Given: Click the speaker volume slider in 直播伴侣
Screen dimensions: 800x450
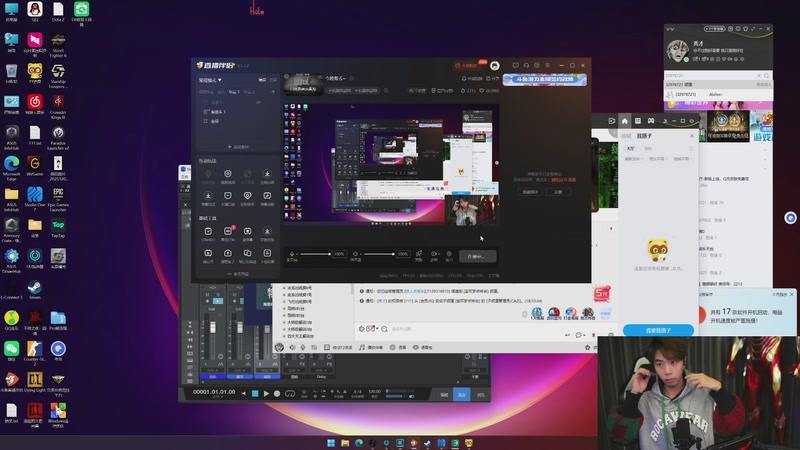Looking at the screenshot, I should click(x=379, y=254).
